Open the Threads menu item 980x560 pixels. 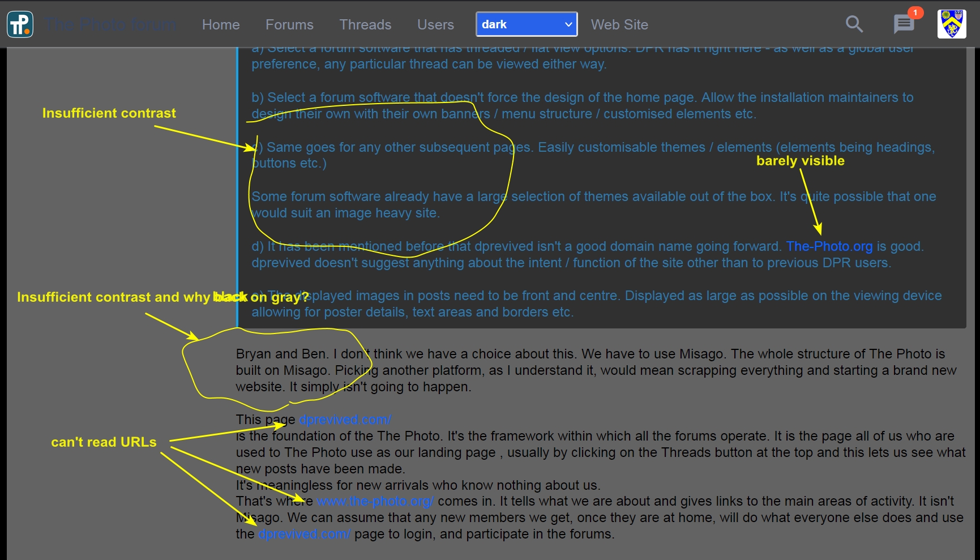[365, 24]
